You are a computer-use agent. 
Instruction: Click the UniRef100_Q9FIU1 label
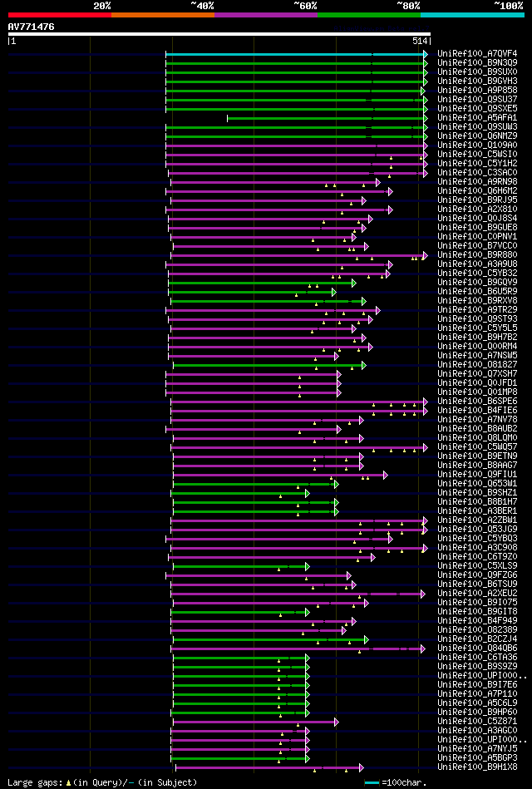478,474
